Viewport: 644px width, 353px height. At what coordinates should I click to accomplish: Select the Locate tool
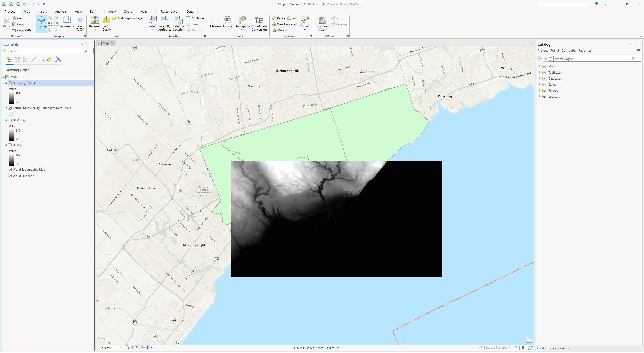pos(227,24)
